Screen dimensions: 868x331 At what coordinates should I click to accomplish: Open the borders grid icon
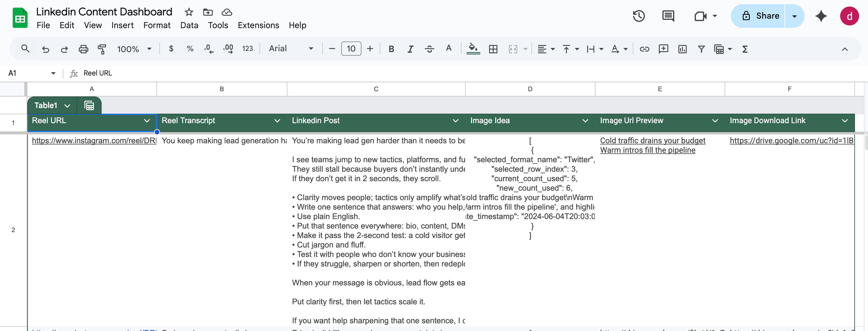(x=493, y=49)
